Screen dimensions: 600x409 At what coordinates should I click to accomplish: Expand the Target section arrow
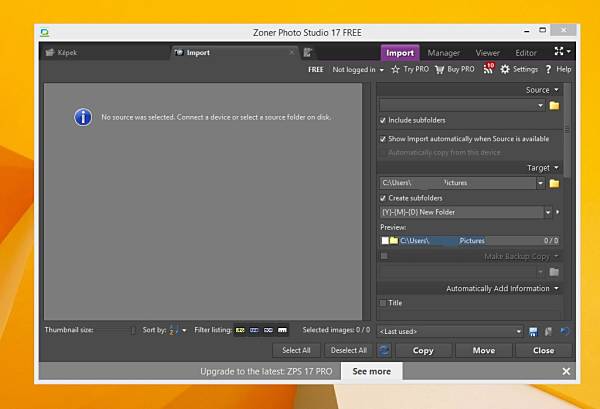556,168
